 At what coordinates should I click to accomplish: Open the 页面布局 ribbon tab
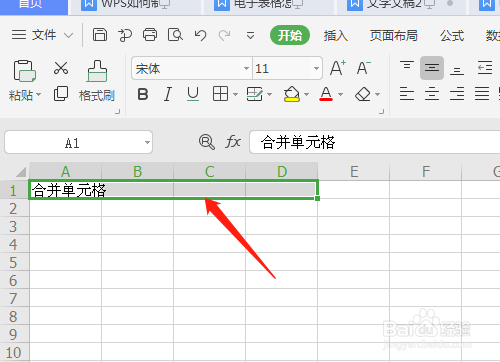point(394,35)
